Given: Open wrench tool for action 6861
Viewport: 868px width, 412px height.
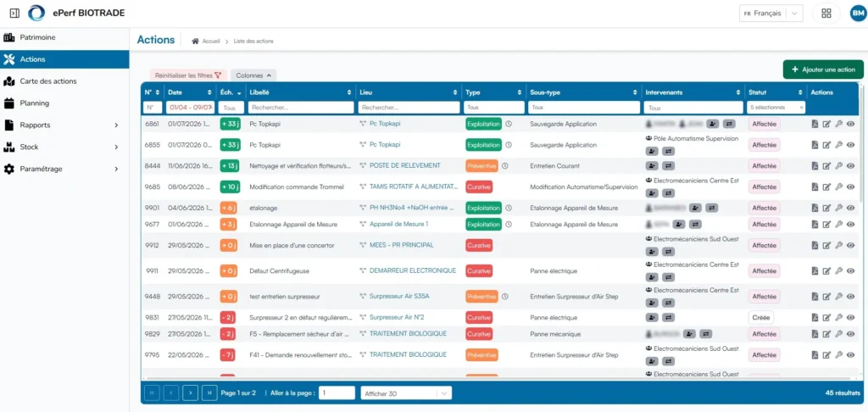Looking at the screenshot, I should tap(838, 124).
